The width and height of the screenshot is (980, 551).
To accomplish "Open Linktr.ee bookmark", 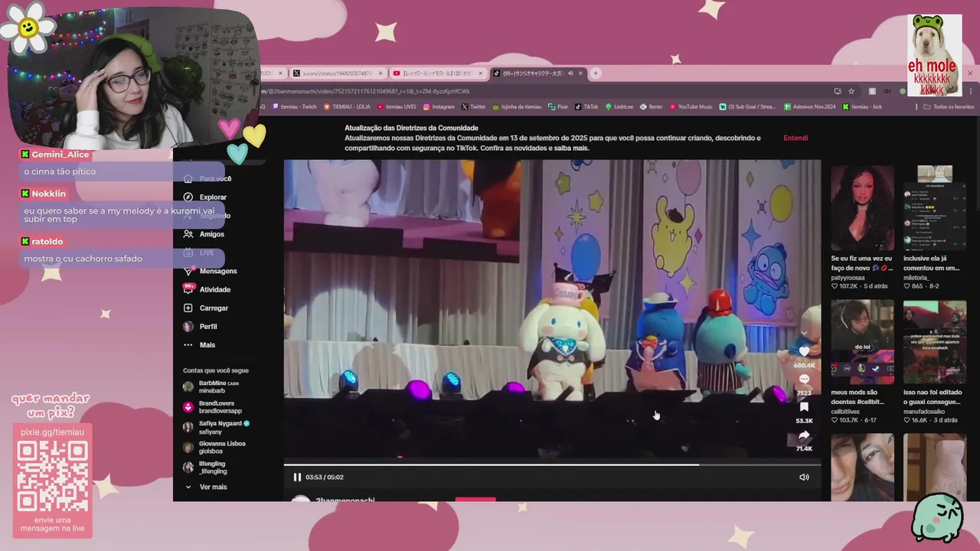I will pos(619,107).
